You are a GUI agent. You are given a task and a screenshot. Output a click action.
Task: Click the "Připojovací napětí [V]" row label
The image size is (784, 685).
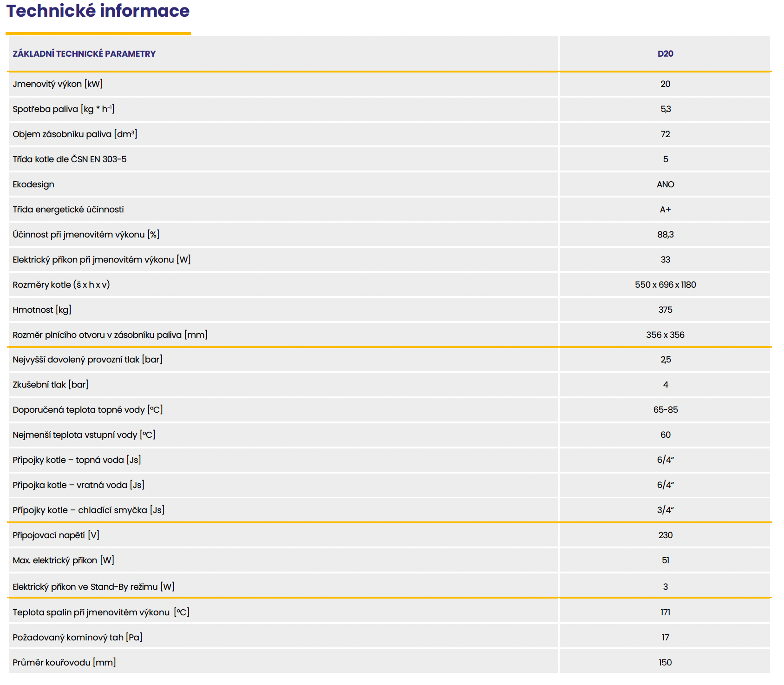56,535
